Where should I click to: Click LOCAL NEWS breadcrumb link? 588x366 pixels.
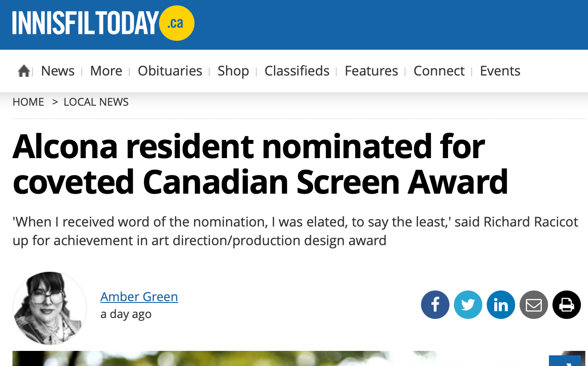point(96,102)
